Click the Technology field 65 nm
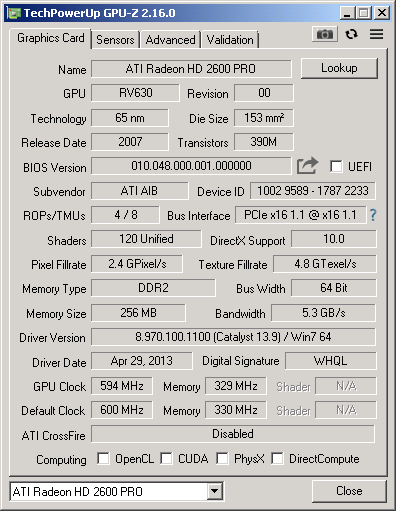 pos(130,118)
